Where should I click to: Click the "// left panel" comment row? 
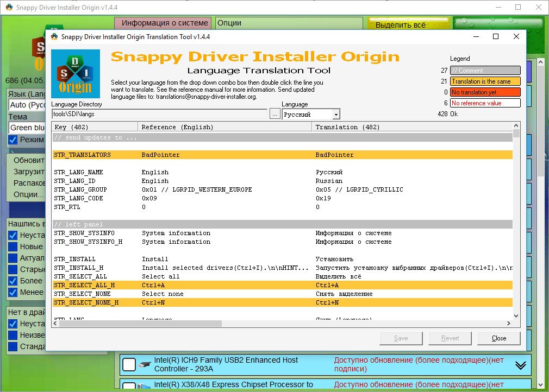283,224
